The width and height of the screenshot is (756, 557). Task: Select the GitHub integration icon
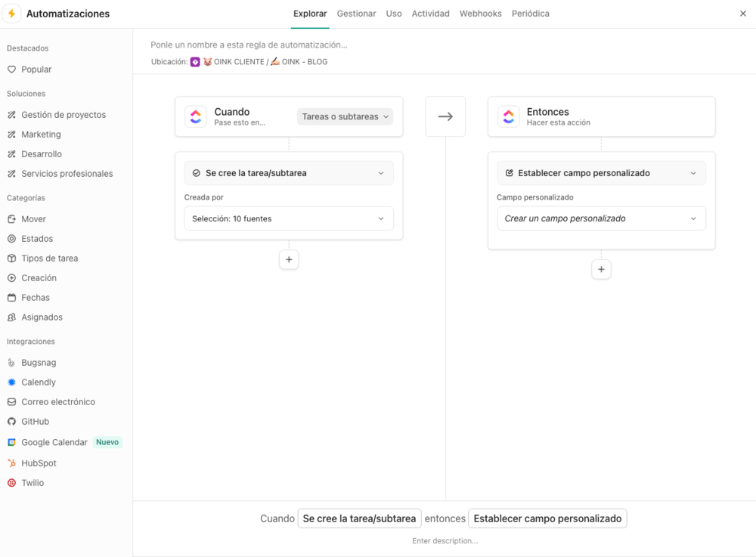[x=12, y=421]
